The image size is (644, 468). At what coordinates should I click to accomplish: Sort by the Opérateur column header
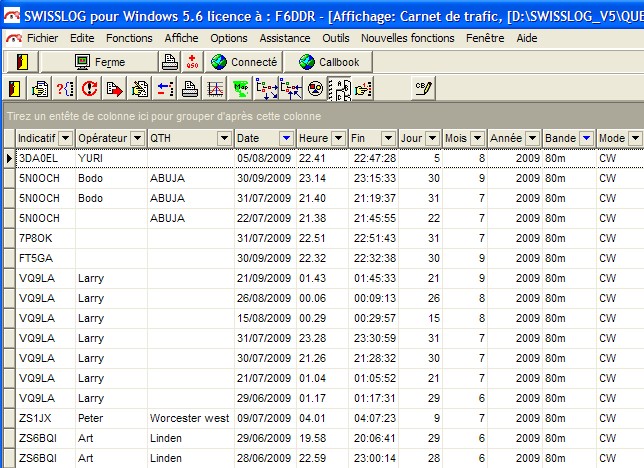click(103, 138)
